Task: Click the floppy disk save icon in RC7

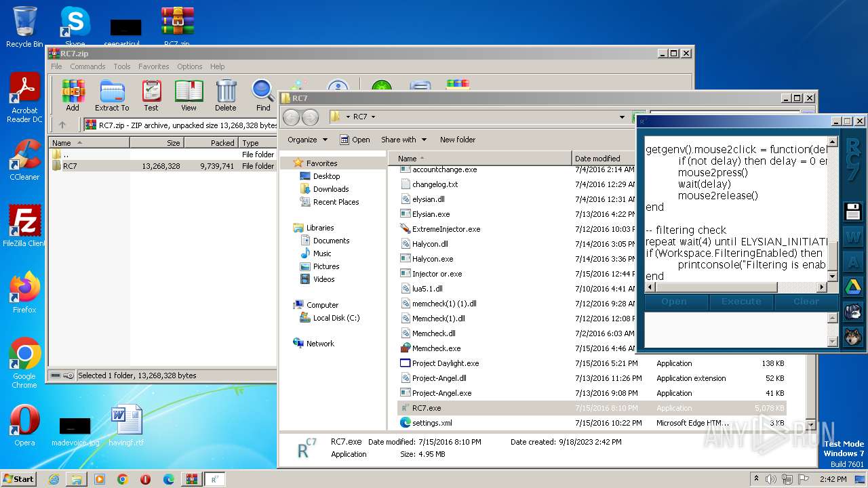Action: tap(852, 211)
